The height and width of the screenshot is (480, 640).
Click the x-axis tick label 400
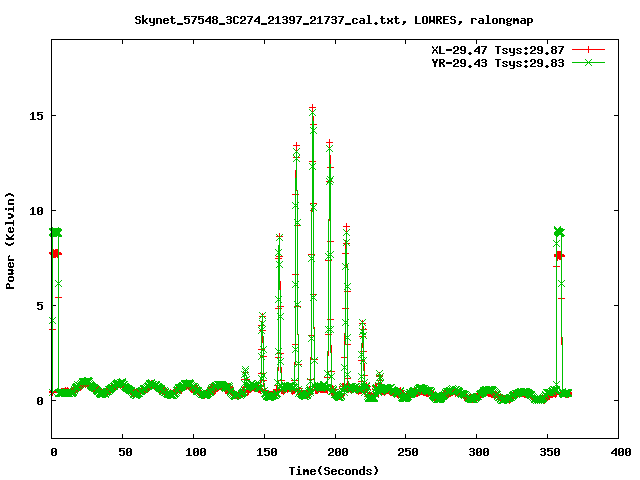click(621, 452)
